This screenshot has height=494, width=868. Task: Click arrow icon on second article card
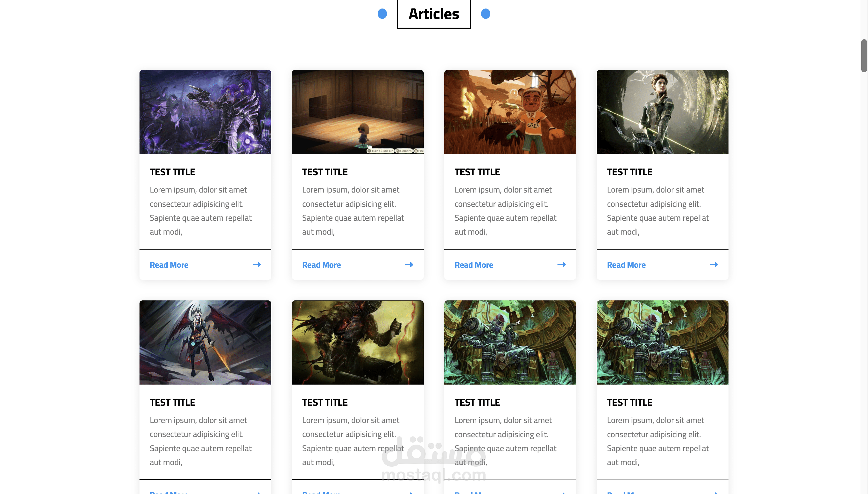tap(409, 265)
